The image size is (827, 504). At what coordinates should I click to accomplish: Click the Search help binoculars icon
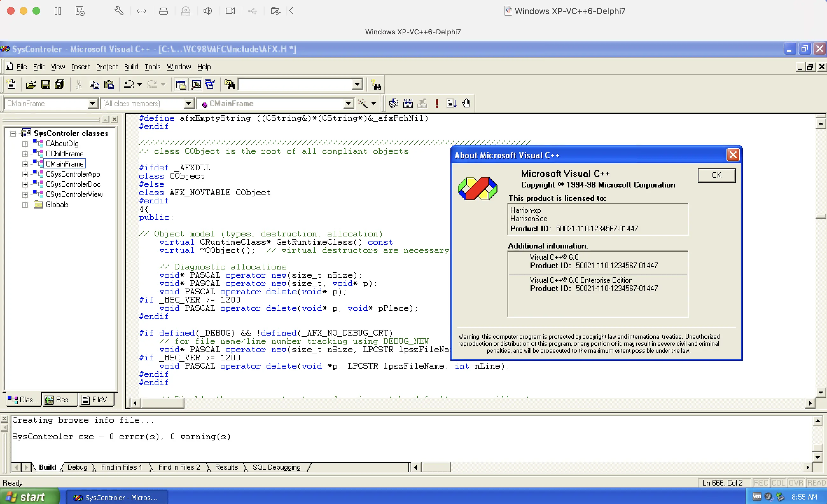click(376, 85)
